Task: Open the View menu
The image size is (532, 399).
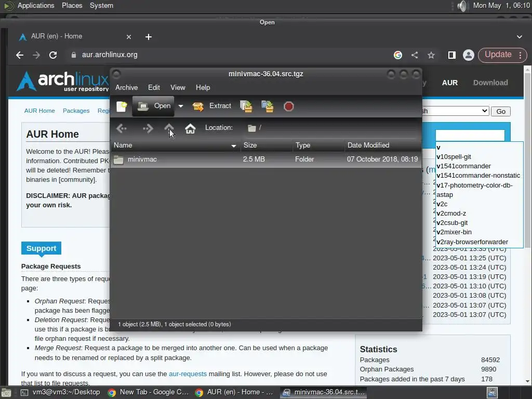Action: point(178,87)
